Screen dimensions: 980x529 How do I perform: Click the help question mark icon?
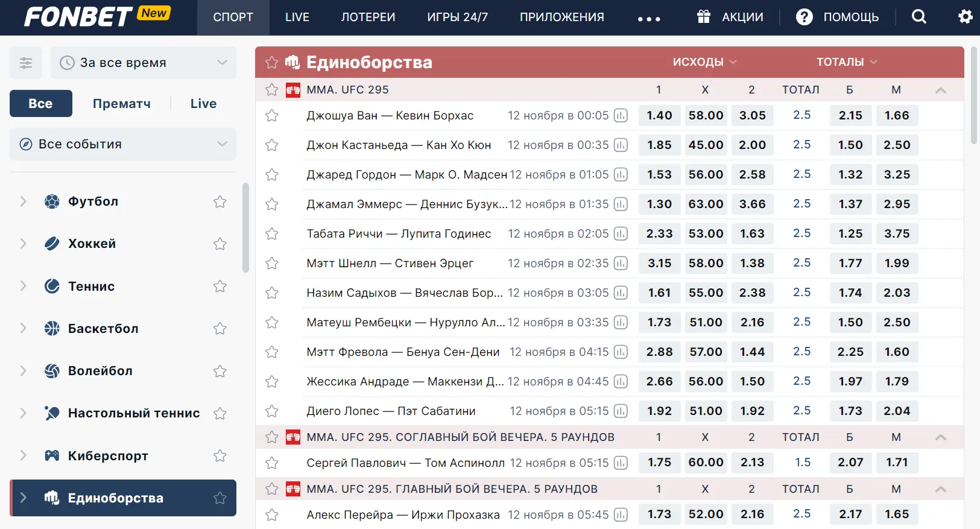pos(804,17)
